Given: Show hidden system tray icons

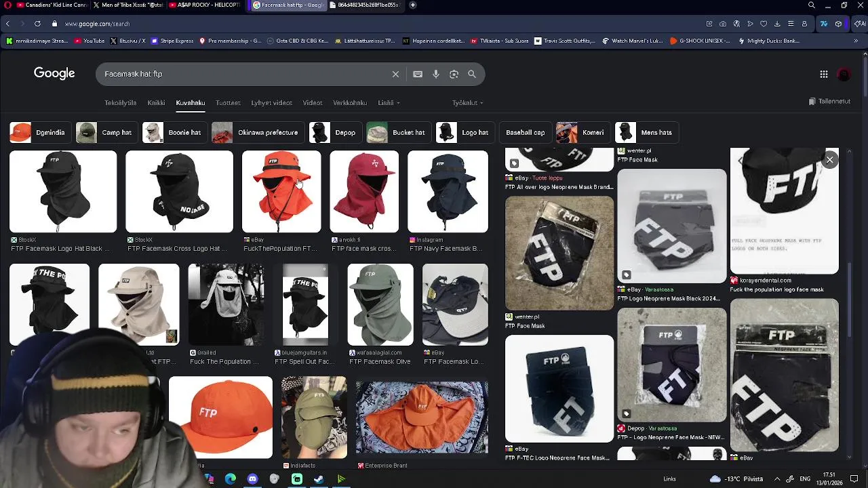Looking at the screenshot, I should [777, 479].
